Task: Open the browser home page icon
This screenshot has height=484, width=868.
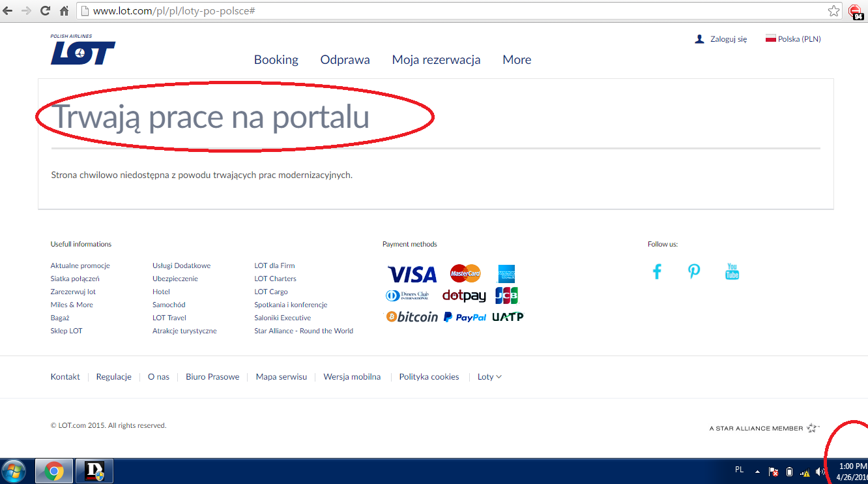Action: pos(64,11)
